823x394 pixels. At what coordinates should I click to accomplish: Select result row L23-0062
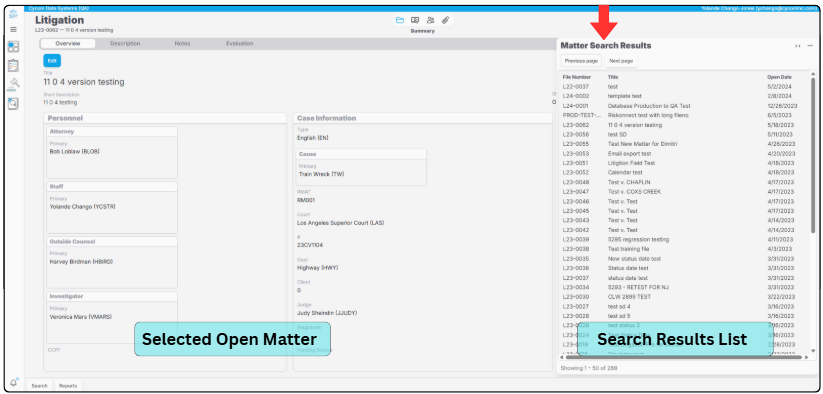point(685,125)
